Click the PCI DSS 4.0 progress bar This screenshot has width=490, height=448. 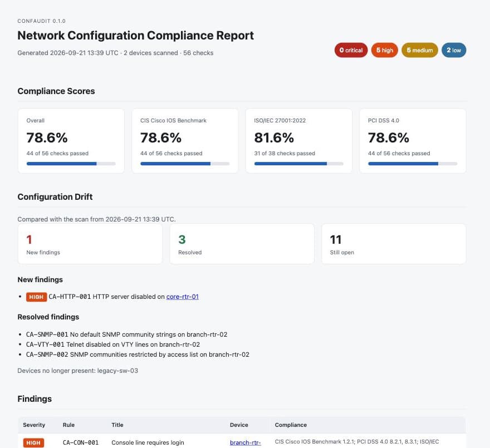point(413,164)
